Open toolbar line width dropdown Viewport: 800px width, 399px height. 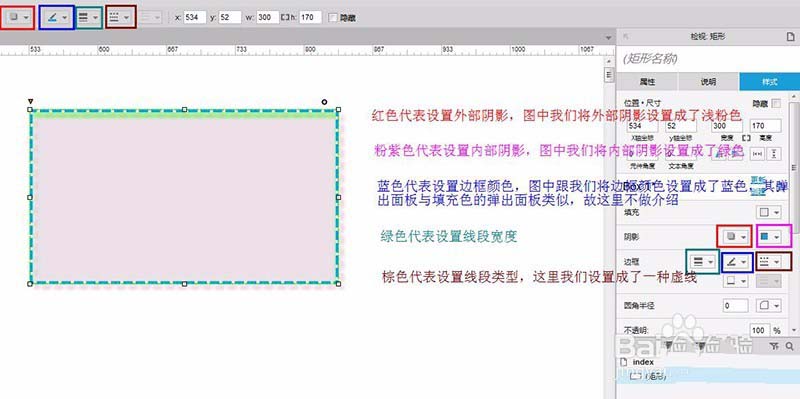[89, 17]
